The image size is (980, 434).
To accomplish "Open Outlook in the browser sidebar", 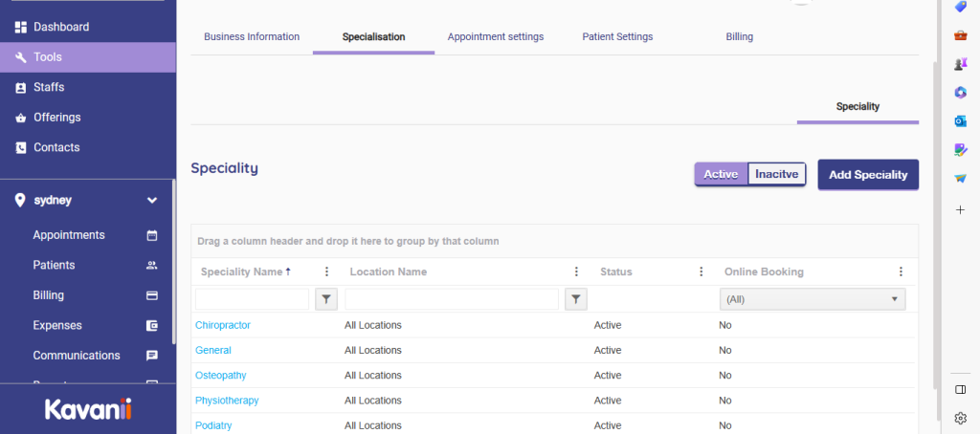I will click(960, 120).
